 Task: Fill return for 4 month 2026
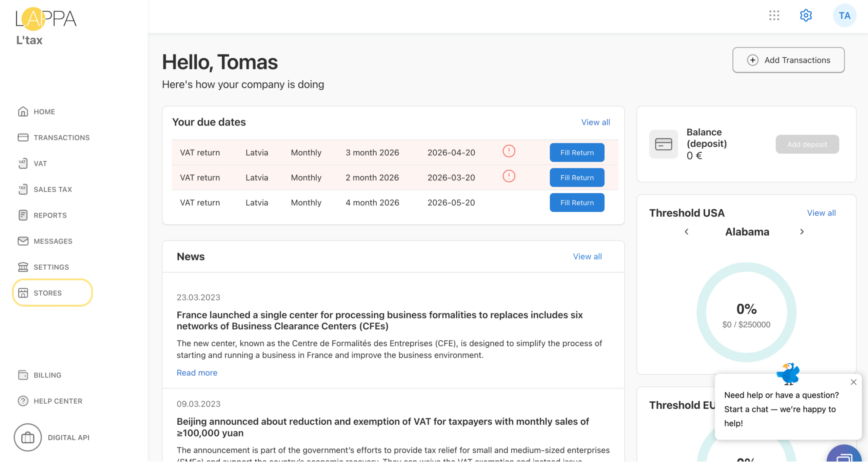(x=577, y=203)
